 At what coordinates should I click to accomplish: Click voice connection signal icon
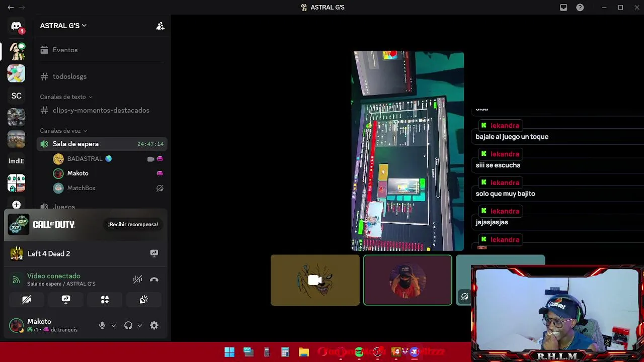coord(16,280)
